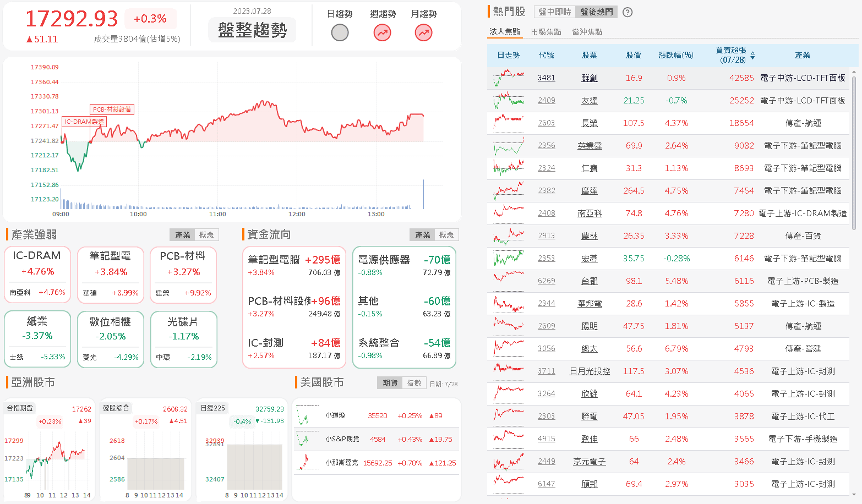Click the monthly trend (月趨勢) up-arrow icon
862x504 pixels.
[423, 33]
